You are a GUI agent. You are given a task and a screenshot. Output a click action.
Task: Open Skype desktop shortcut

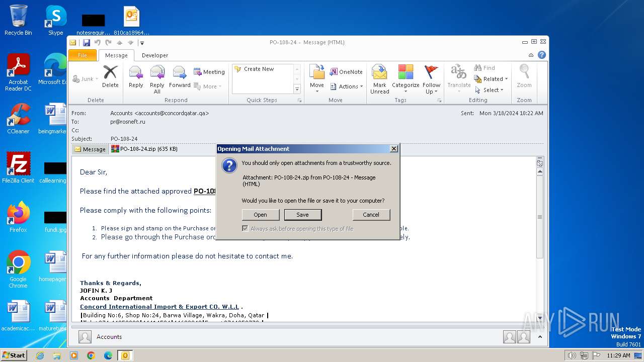click(55, 20)
